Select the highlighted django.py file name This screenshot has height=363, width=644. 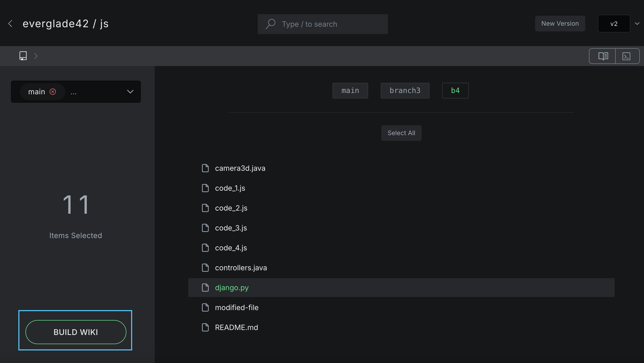pos(232,288)
